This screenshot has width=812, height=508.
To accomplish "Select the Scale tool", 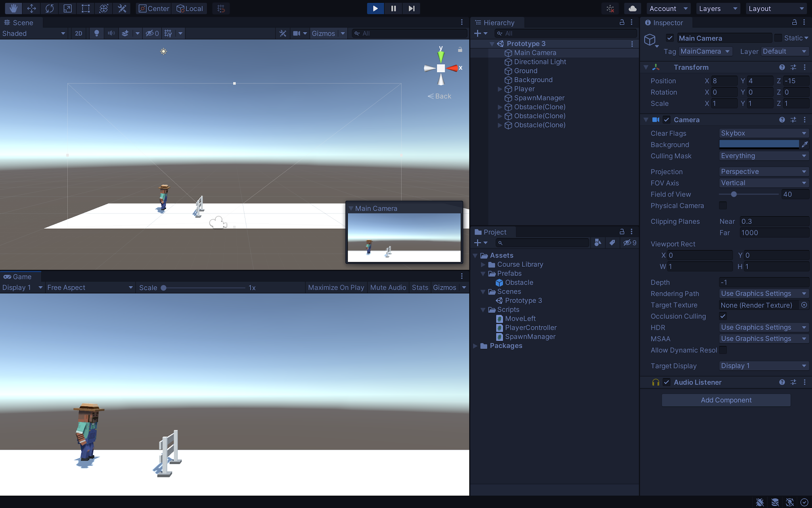I will (68, 8).
